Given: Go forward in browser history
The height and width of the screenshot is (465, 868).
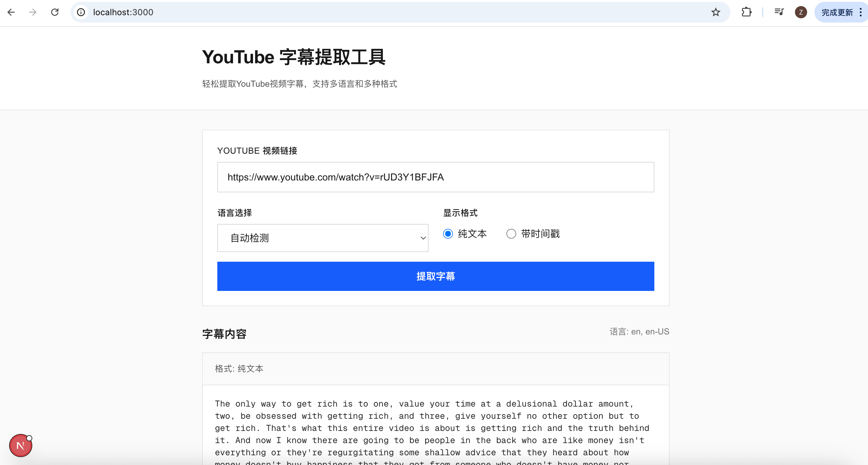Looking at the screenshot, I should 33,12.
